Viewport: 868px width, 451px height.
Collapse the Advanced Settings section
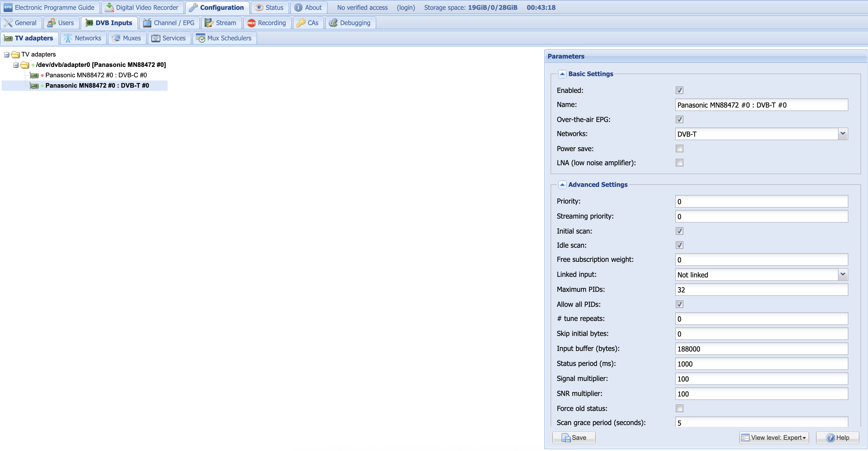pyautogui.click(x=562, y=185)
